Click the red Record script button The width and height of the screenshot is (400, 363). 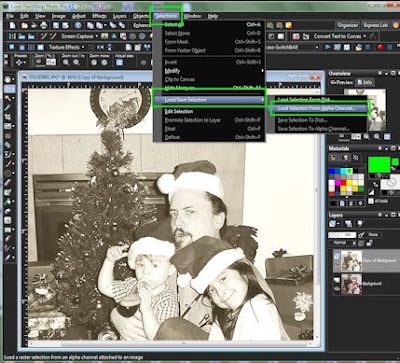(380, 47)
